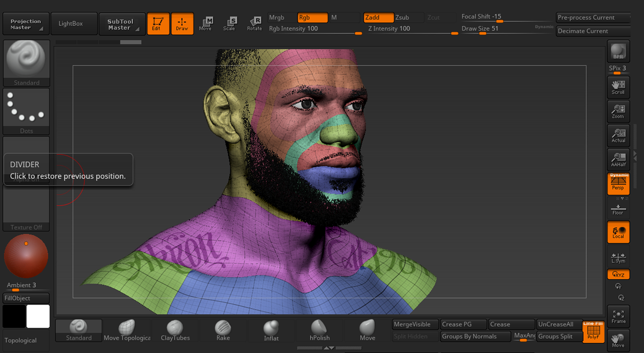
Task: Toggle XYZ rotation mode
Action: coord(618,275)
